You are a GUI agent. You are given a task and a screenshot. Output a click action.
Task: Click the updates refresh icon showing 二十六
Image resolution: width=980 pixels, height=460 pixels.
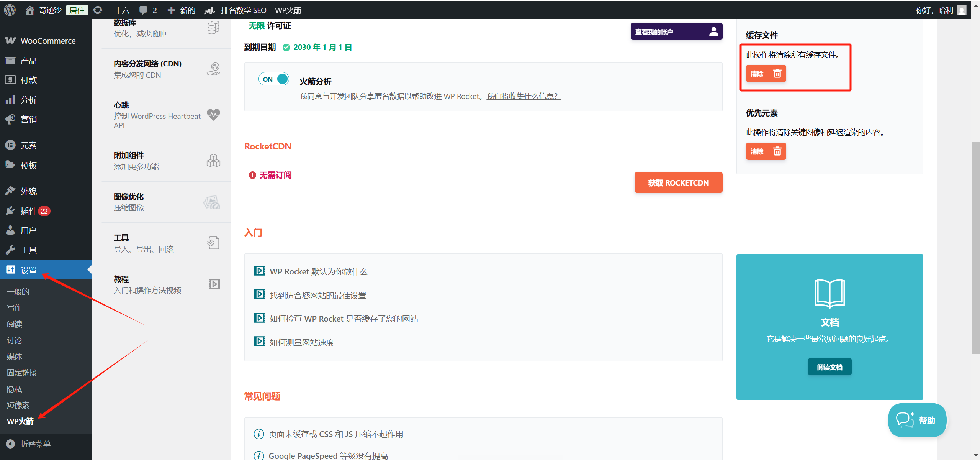pos(98,10)
